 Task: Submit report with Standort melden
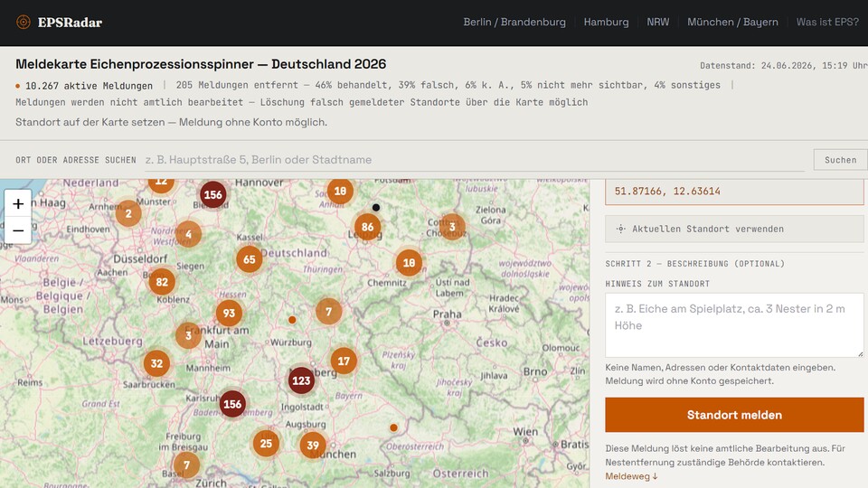[x=734, y=415]
